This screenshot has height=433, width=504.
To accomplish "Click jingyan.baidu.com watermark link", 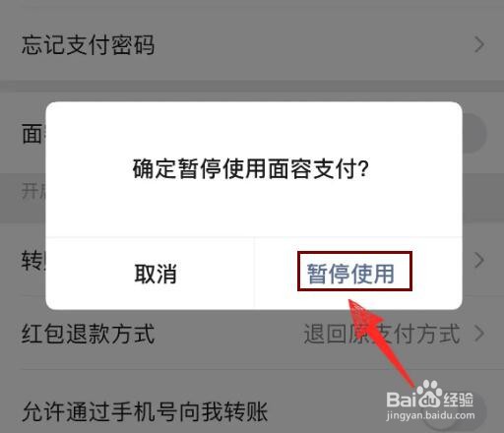I will (430, 415).
